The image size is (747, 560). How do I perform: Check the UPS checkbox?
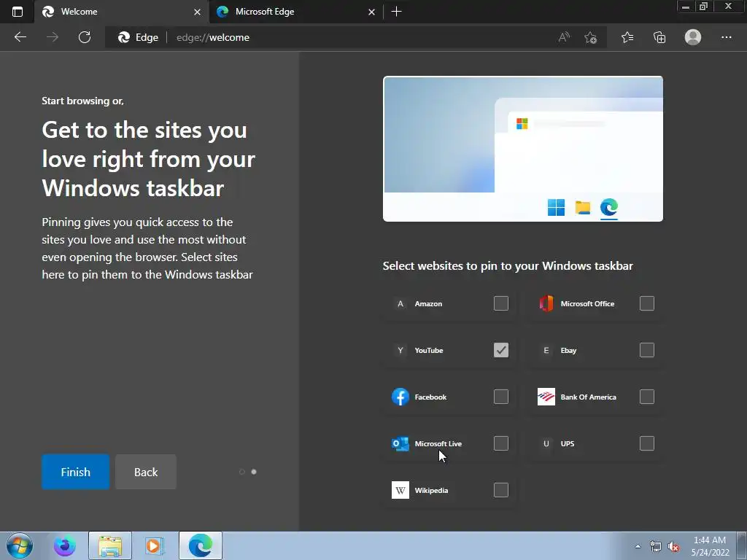coord(646,443)
